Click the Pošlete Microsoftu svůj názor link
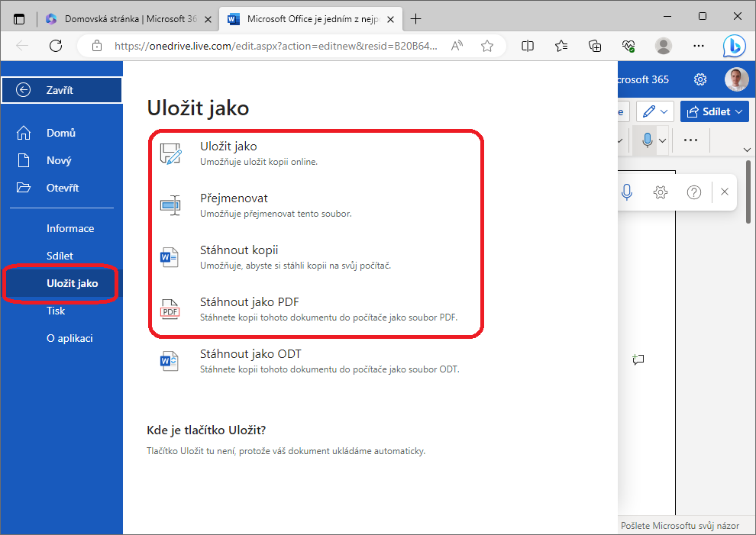Image resolution: width=756 pixels, height=535 pixels. (x=680, y=525)
